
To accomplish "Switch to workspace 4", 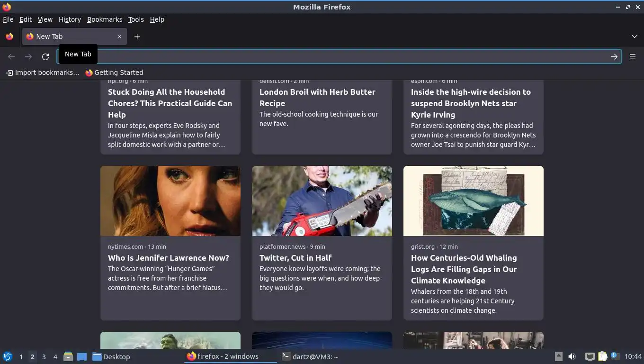I will [55, 357].
